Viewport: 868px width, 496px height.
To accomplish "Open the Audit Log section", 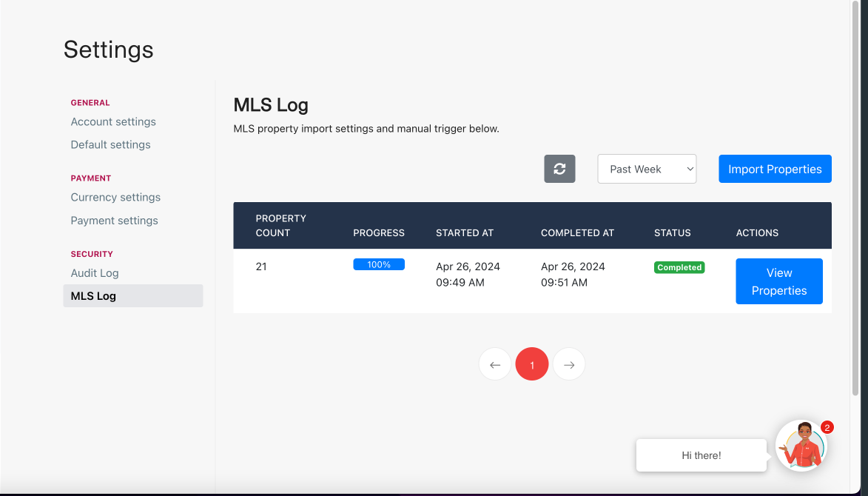I will pos(95,272).
